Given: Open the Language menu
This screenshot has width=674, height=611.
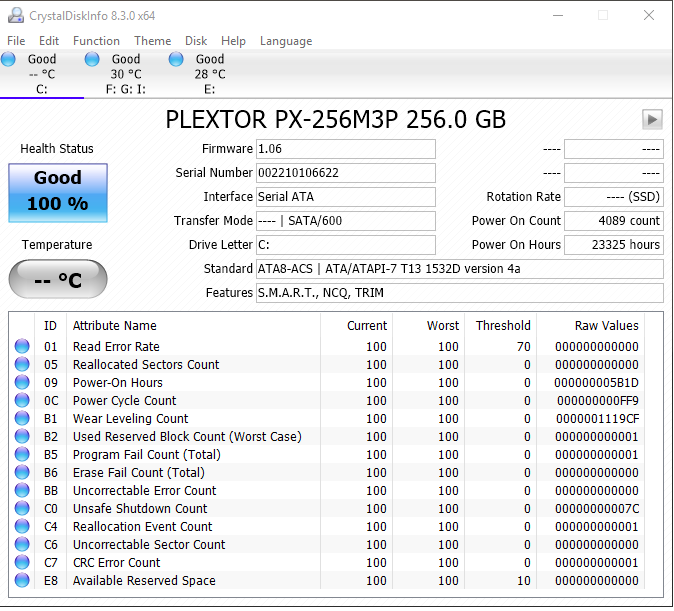Looking at the screenshot, I should (x=286, y=41).
